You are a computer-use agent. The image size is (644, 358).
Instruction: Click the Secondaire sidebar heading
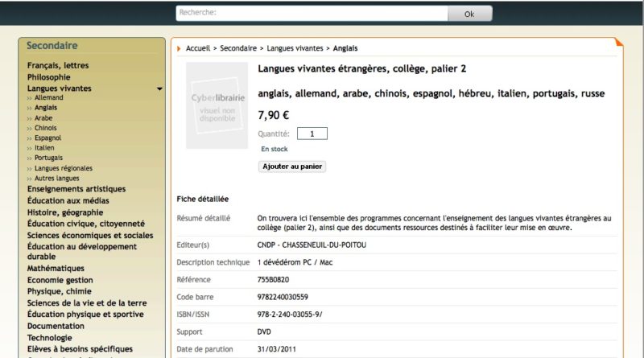click(x=52, y=46)
